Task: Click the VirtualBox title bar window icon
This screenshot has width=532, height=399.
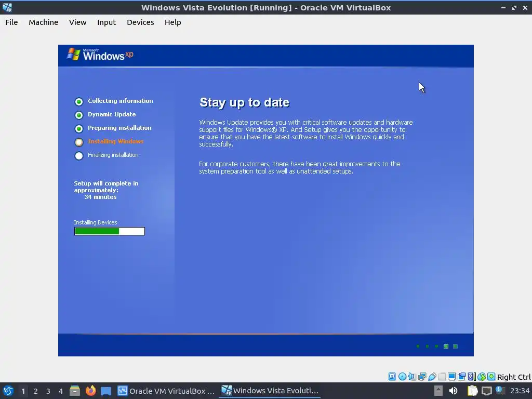Action: (x=7, y=7)
